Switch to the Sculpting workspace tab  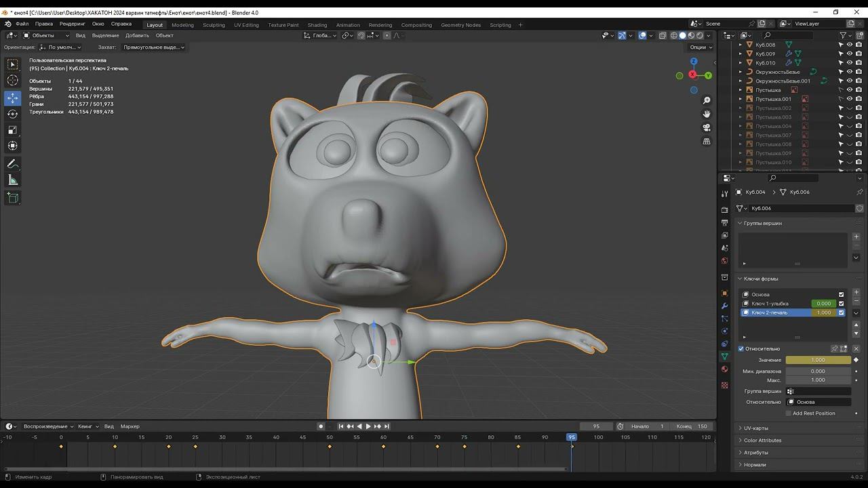point(214,25)
